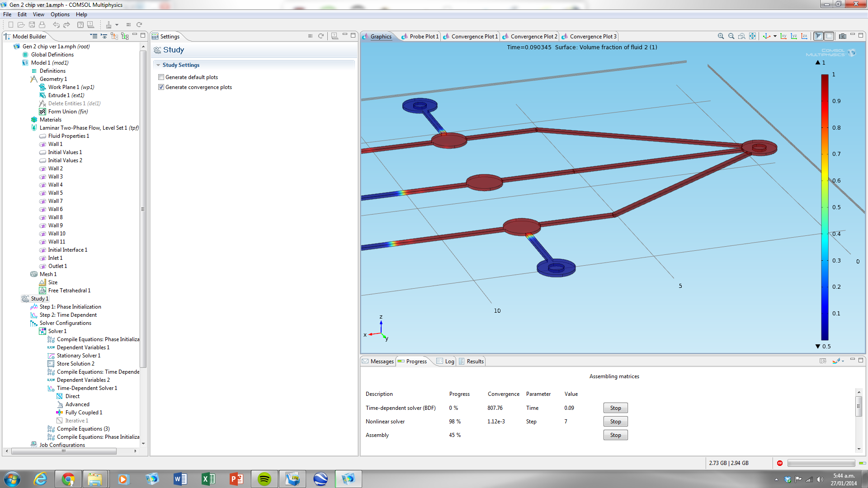Click the Model Library toolbar icon
The height and width of the screenshot is (488, 868).
[91, 25]
